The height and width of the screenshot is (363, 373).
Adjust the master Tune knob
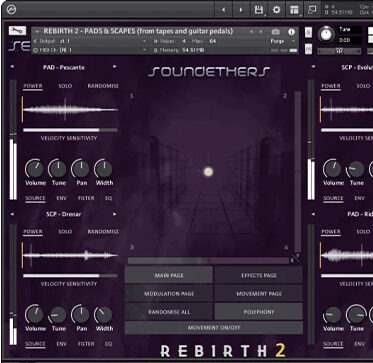pos(326,35)
